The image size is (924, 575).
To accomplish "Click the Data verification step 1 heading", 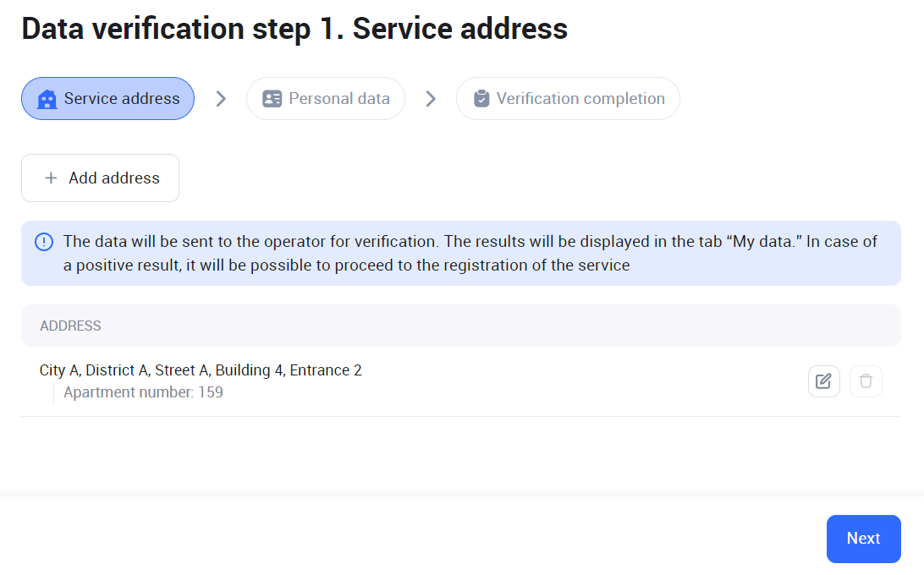I will (294, 29).
